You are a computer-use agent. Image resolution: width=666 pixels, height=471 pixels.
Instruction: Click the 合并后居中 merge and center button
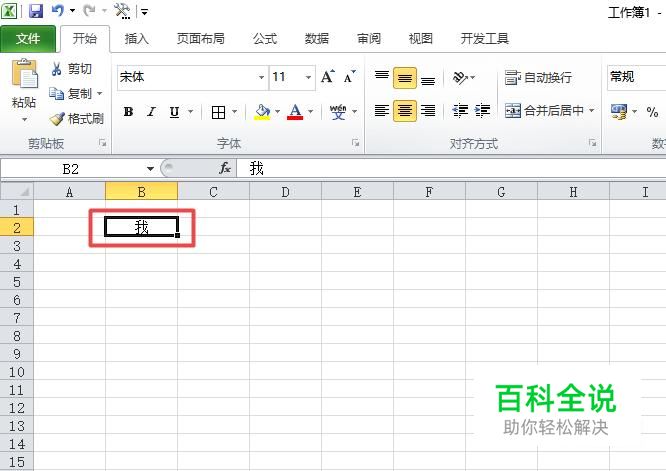544,111
